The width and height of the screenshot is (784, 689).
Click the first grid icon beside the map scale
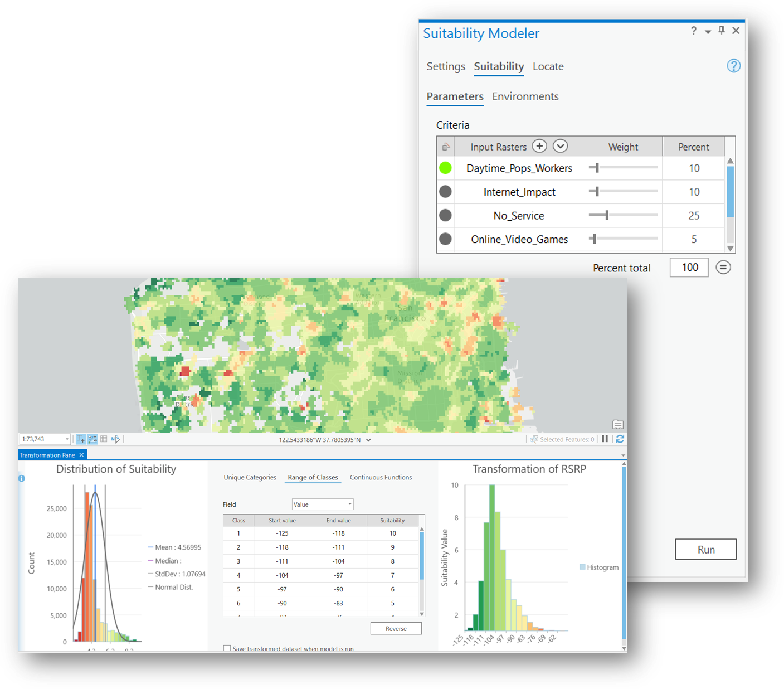point(81,439)
